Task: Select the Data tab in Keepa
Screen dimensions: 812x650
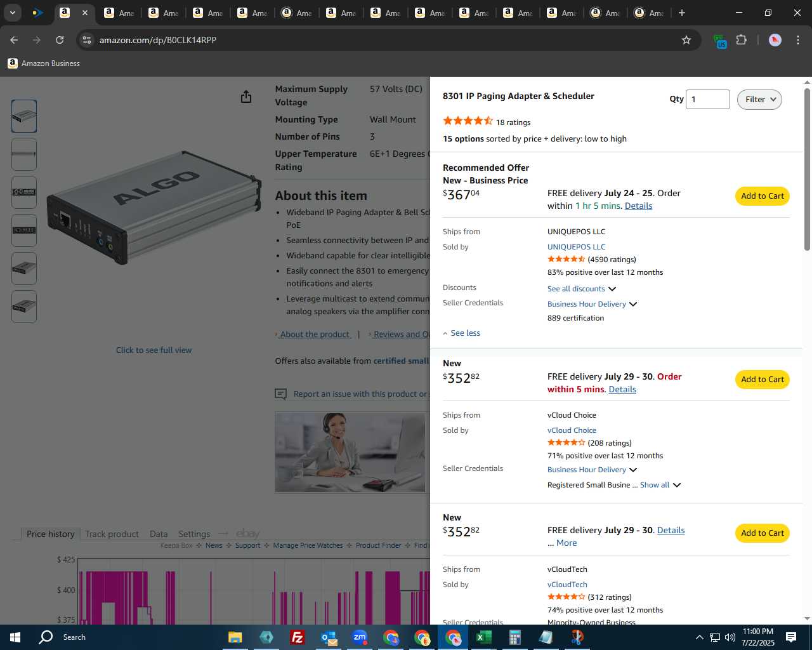Action: point(159,534)
